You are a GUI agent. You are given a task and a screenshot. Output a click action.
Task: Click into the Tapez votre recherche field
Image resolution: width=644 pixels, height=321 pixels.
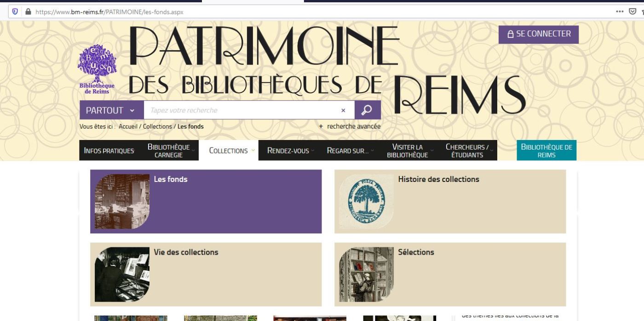tap(241, 111)
